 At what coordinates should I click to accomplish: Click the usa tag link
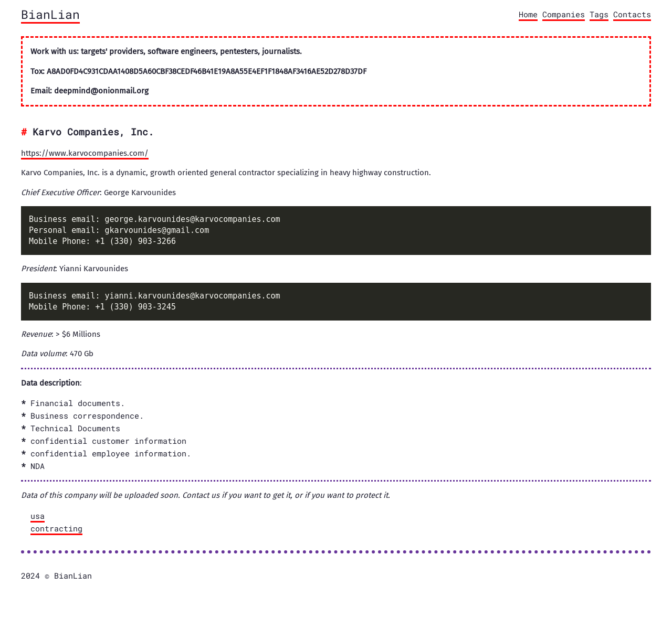(x=37, y=516)
